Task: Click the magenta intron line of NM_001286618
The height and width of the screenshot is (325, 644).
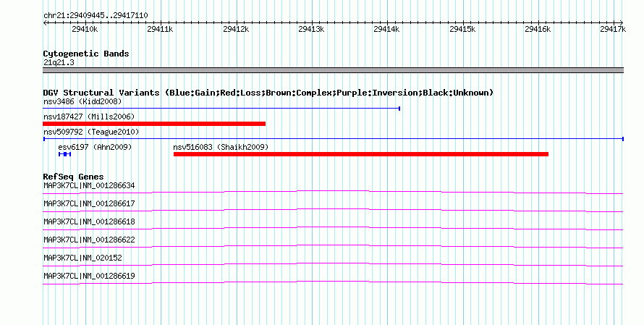Action: coord(333,228)
